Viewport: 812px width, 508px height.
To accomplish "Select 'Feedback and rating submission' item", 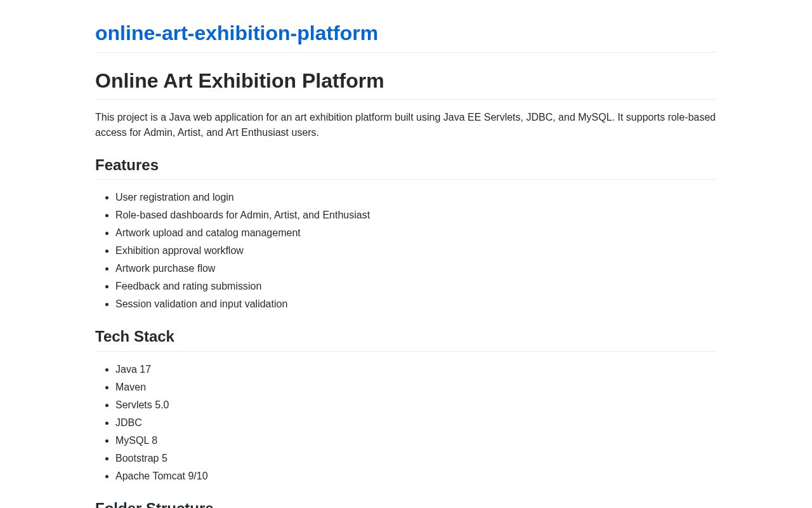I will point(188,286).
